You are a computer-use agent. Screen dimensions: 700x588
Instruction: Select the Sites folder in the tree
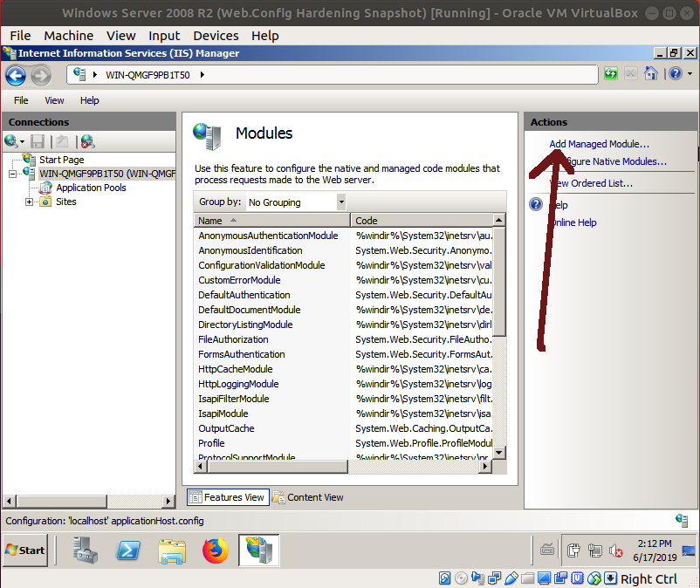(x=66, y=202)
